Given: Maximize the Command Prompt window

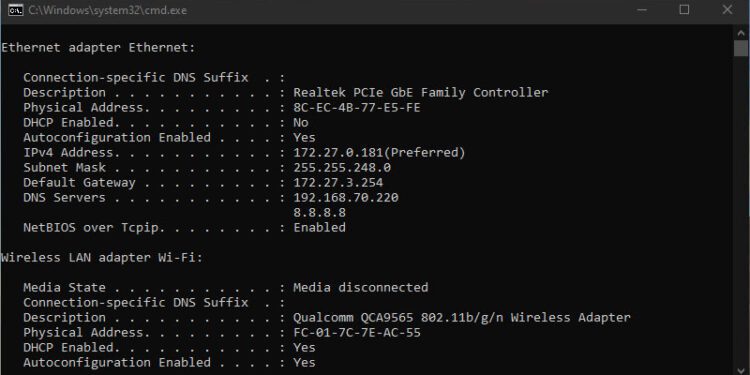Looking at the screenshot, I should [684, 10].
